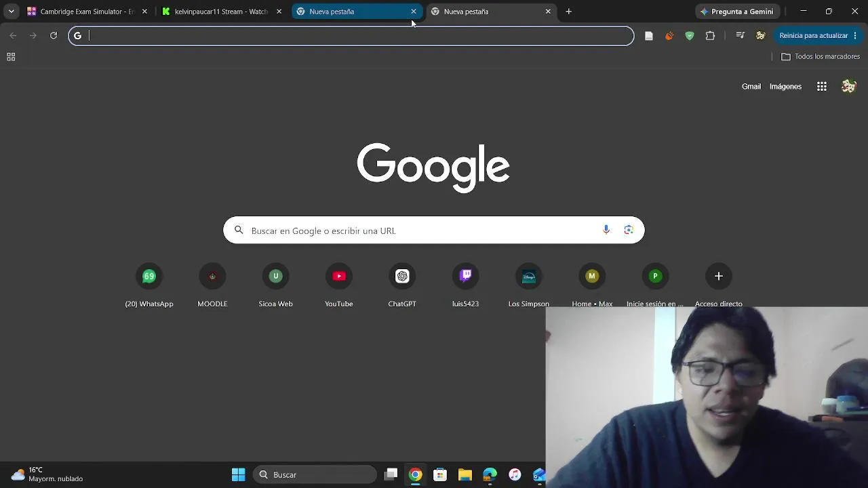The image size is (868, 488).
Task: Open File Explorer from the taskbar
Action: (x=465, y=474)
